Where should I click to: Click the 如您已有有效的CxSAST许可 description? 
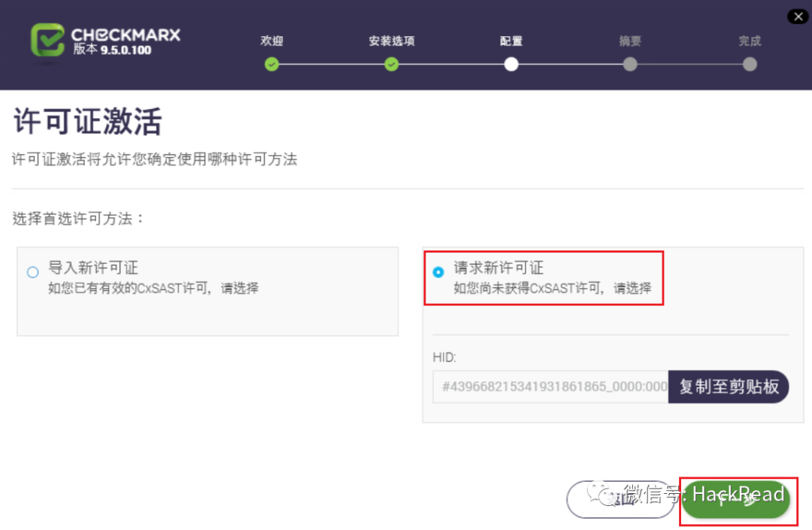coord(153,288)
